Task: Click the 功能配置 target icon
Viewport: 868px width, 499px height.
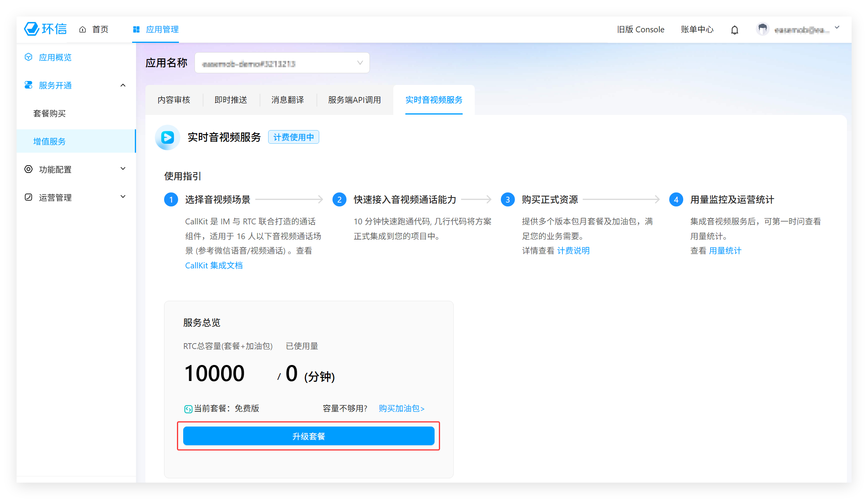Action: (28, 169)
